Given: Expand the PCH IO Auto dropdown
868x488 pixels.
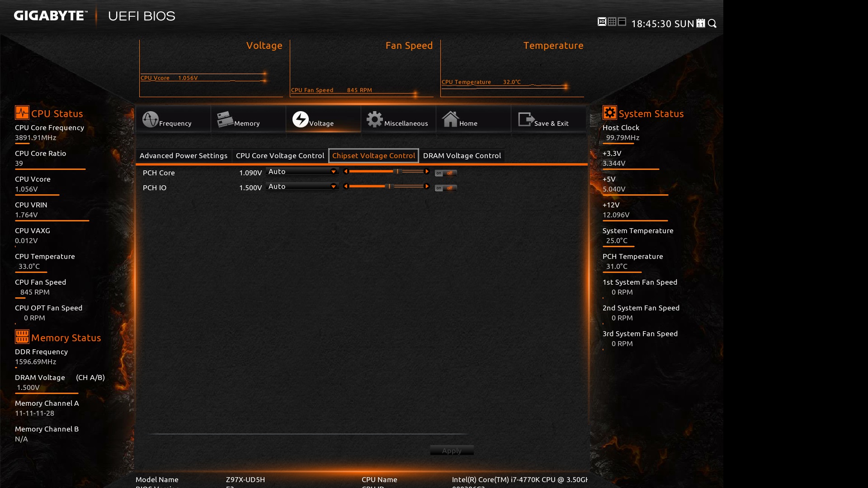Looking at the screenshot, I should (x=333, y=186).
